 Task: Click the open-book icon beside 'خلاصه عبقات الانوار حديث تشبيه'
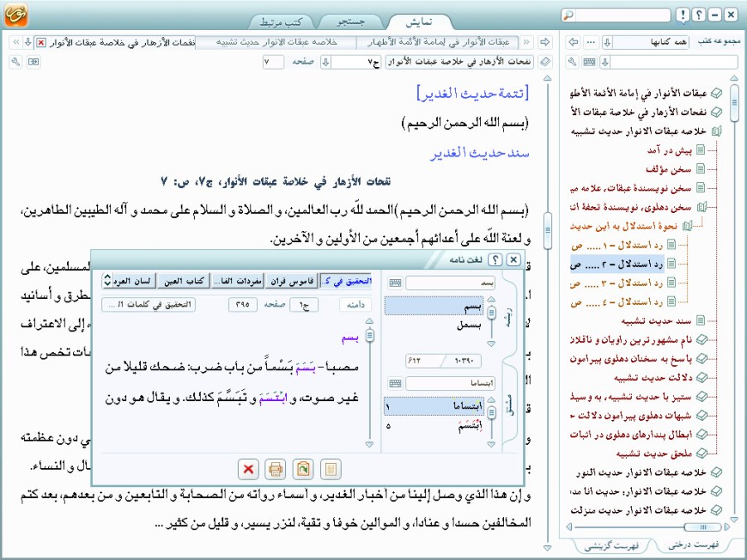716,131
